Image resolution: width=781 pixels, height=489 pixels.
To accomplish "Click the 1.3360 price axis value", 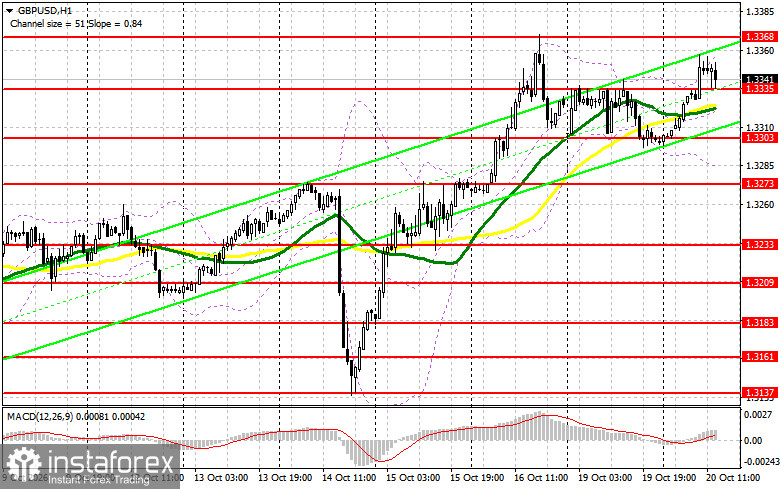I will click(x=760, y=50).
